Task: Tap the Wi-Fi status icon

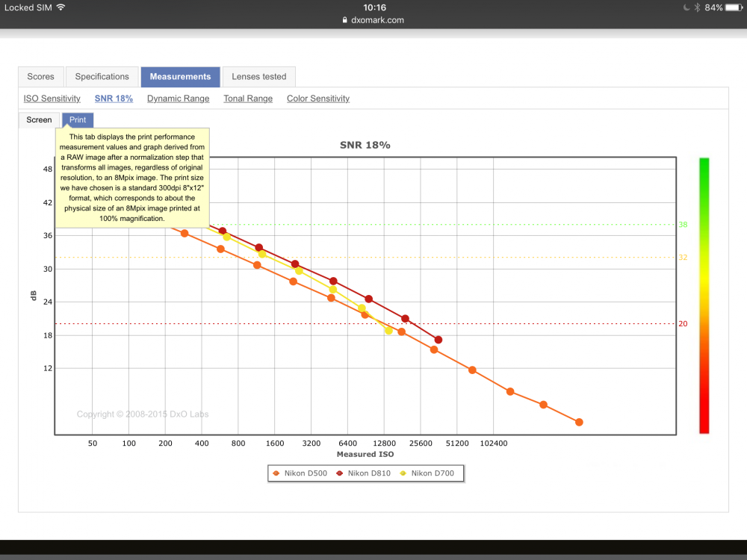Action: 61,7
